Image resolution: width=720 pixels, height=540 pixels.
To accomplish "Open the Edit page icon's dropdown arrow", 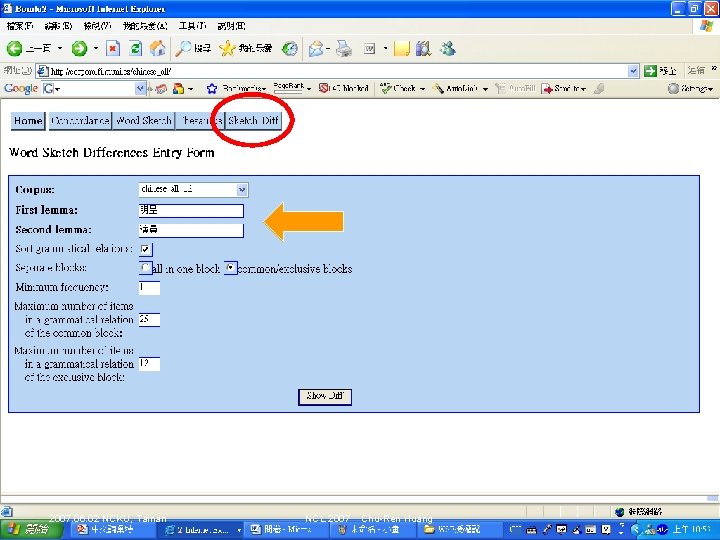I will 385,48.
